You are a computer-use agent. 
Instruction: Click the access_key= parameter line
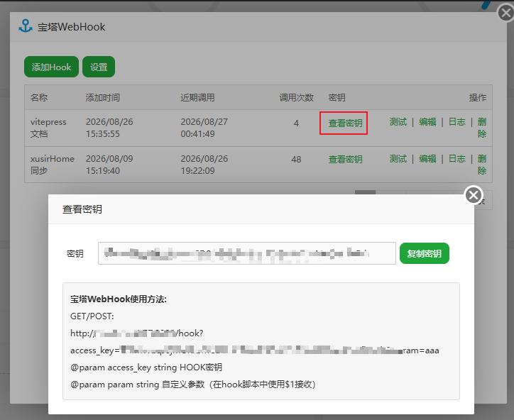click(x=254, y=350)
